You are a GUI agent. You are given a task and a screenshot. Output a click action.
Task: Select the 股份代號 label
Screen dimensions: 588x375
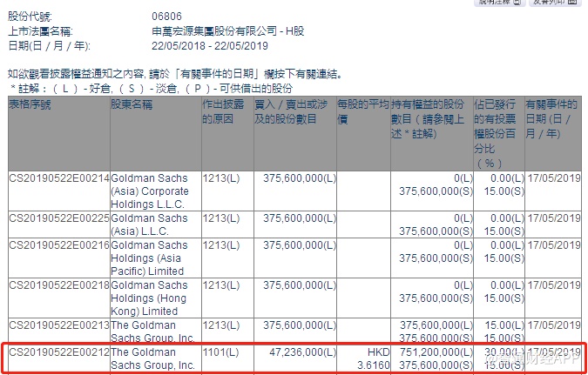tap(30, 17)
